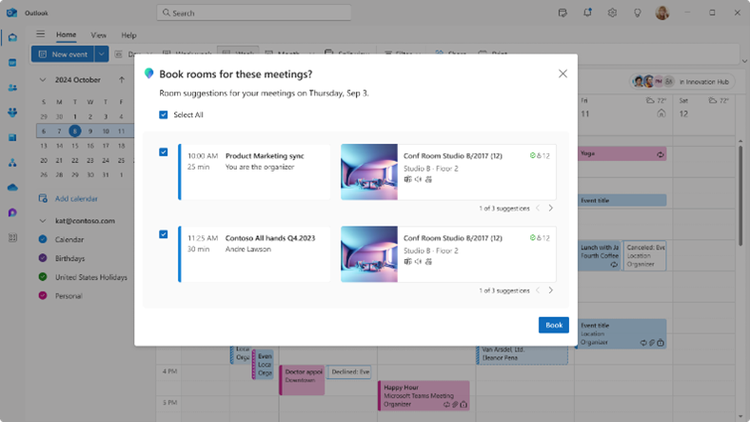Open the Settings gear icon
This screenshot has width=750, height=422.
point(613,13)
